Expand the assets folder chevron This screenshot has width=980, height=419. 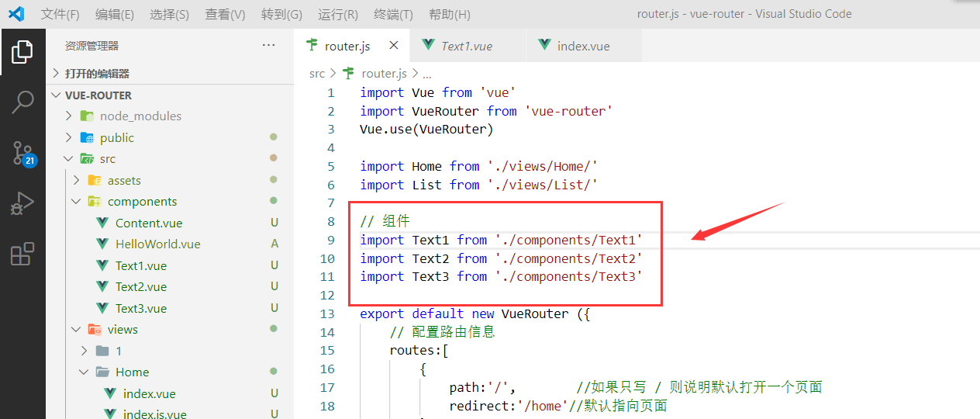click(x=76, y=180)
